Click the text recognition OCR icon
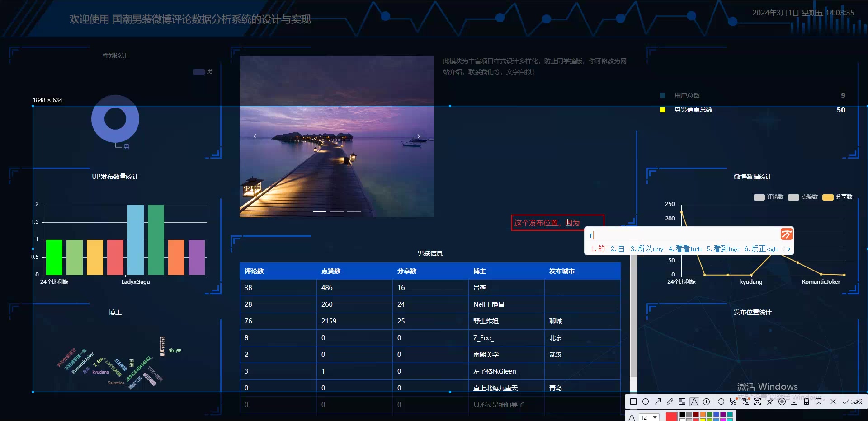Screen dimensions: 868x421 pos(758,402)
